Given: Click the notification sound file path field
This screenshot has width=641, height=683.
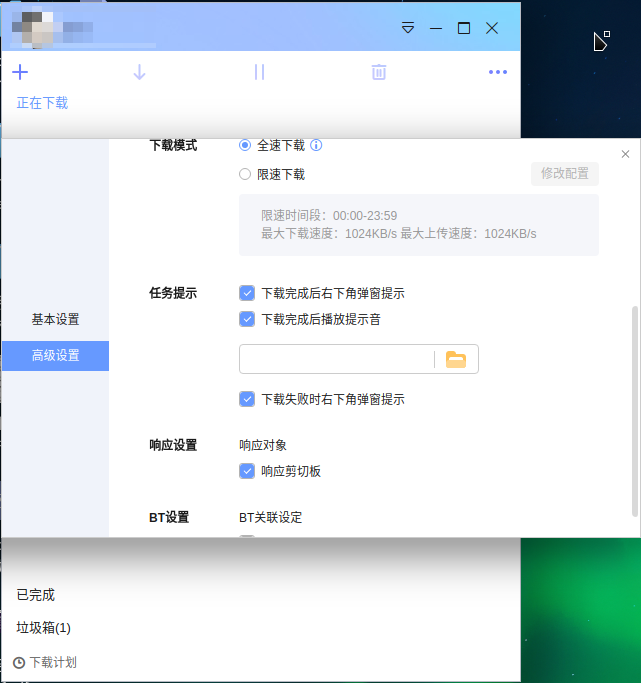Looking at the screenshot, I should pyautogui.click(x=336, y=360).
